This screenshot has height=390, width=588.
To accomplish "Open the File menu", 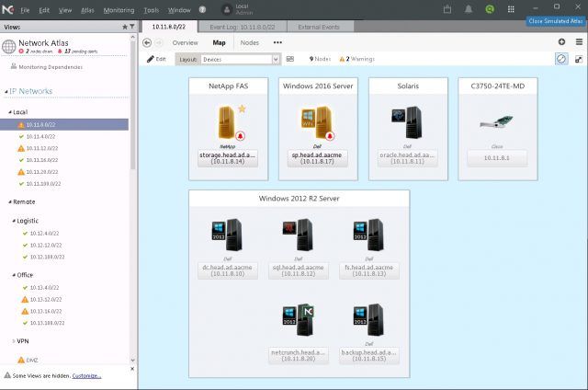I will [25, 10].
